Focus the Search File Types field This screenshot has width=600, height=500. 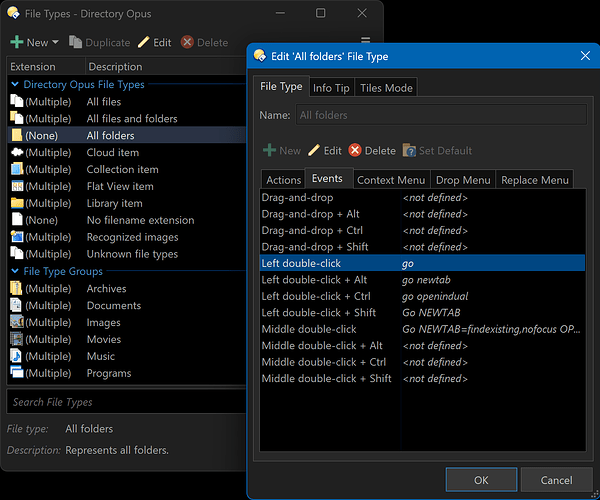[126, 402]
